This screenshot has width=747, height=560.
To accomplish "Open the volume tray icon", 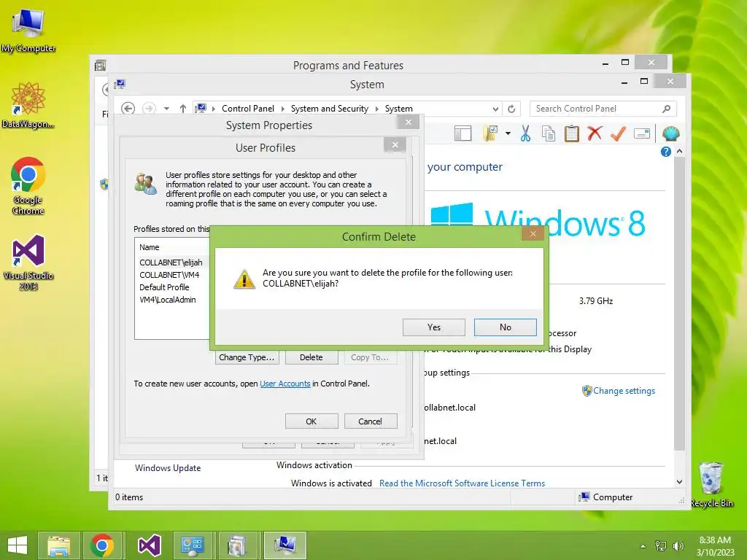I will click(x=678, y=545).
